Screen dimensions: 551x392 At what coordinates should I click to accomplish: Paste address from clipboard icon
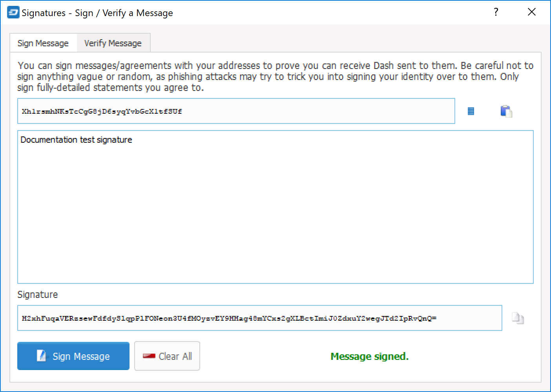pyautogui.click(x=506, y=111)
